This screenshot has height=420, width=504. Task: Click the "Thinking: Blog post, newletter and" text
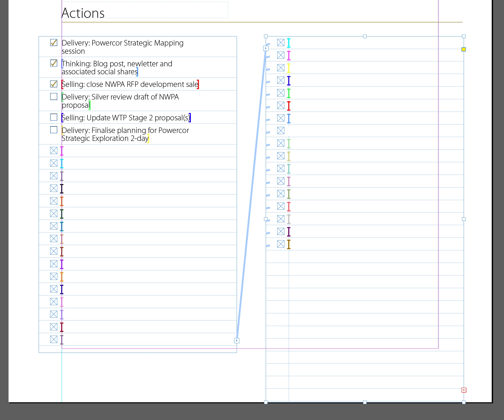(117, 64)
